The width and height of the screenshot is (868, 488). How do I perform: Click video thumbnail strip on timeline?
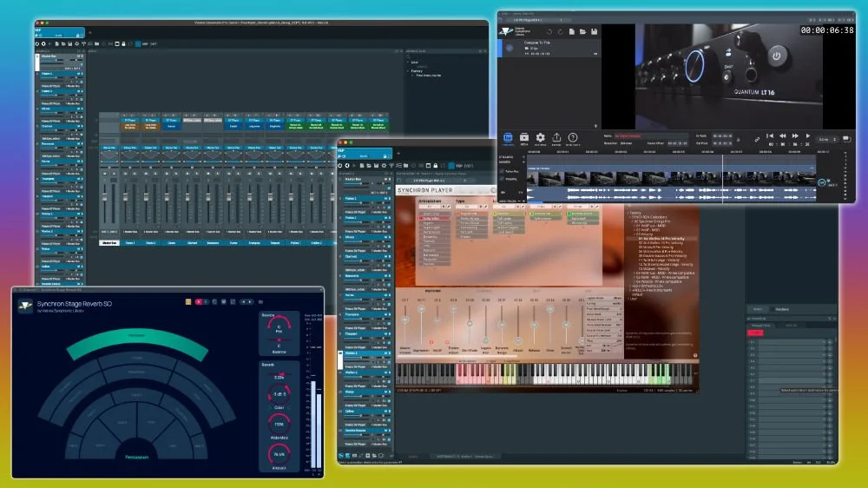(x=671, y=178)
